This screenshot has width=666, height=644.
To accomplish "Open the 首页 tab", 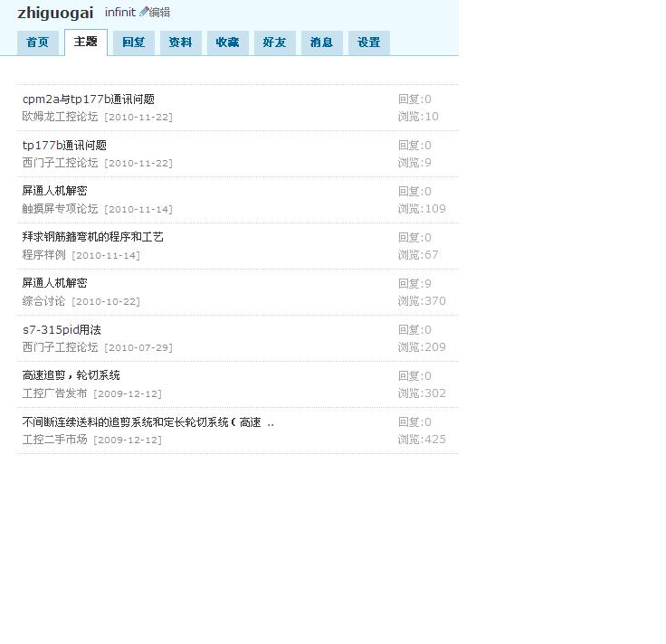I will click(x=38, y=43).
